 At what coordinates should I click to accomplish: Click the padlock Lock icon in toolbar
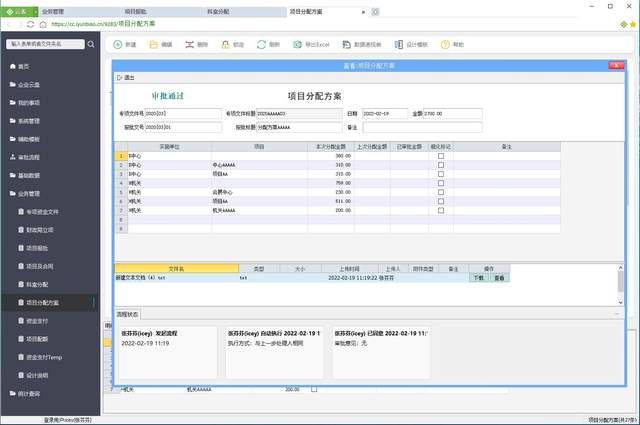click(225, 45)
